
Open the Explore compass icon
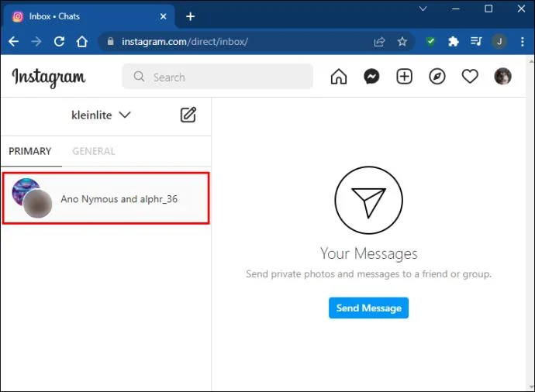pos(437,77)
